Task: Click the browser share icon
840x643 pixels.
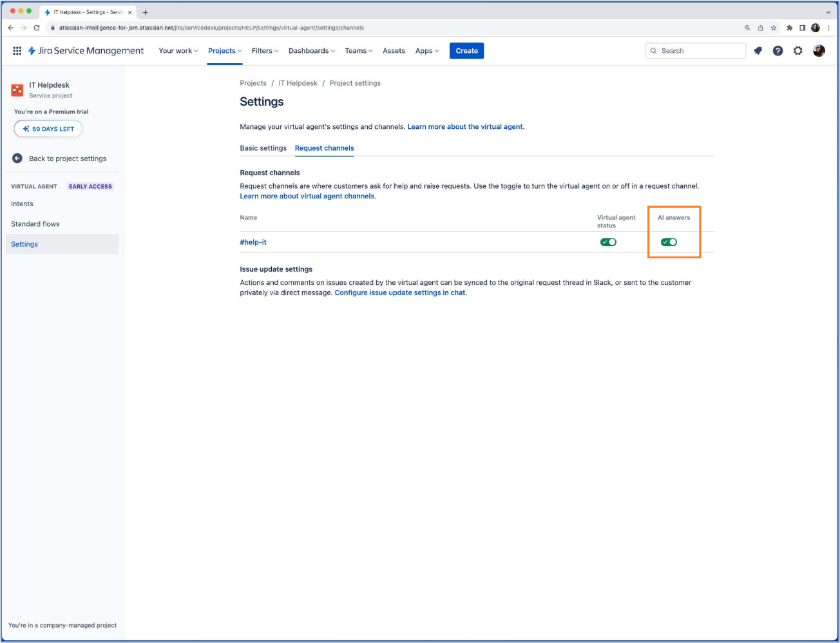Action: pos(761,28)
